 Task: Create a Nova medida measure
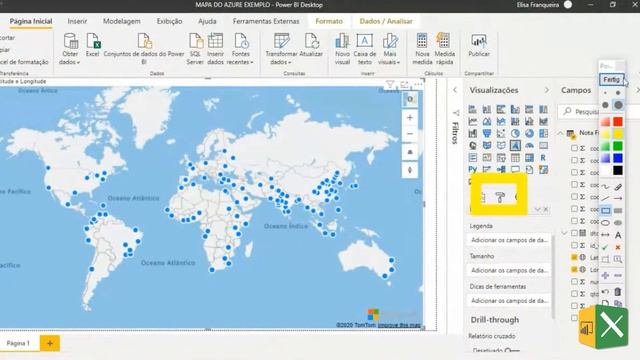[x=422, y=49]
